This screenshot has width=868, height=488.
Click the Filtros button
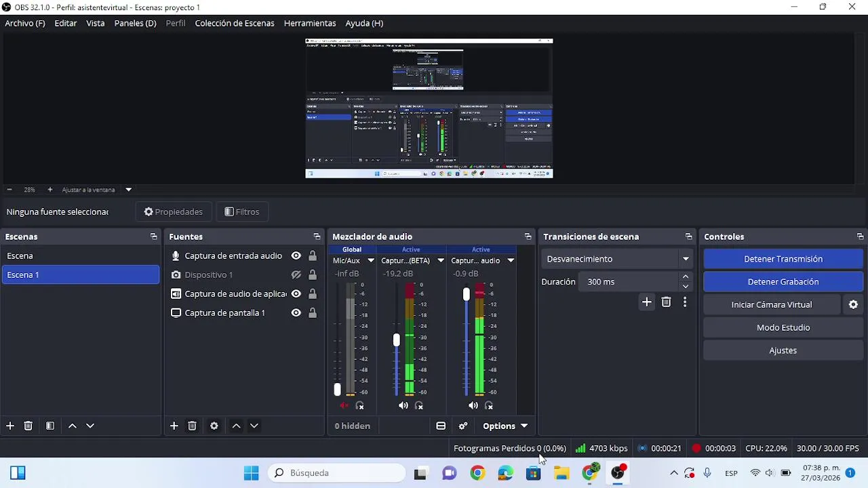tap(241, 211)
